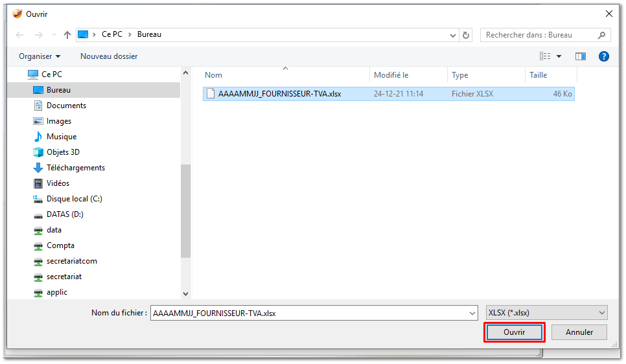Toggle the preview pane
This screenshot has width=626, height=364.
(x=581, y=56)
